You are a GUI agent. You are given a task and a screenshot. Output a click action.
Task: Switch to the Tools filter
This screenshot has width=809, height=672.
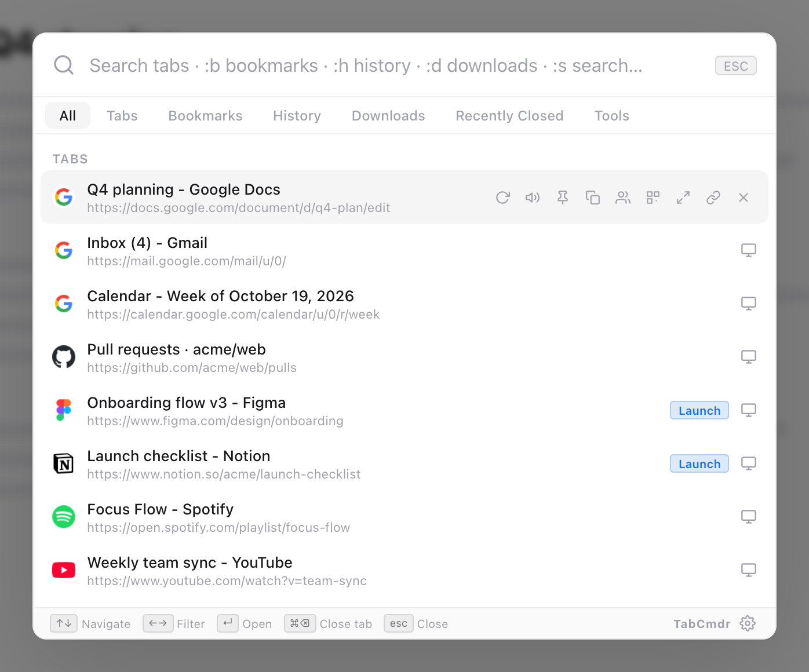(x=611, y=115)
